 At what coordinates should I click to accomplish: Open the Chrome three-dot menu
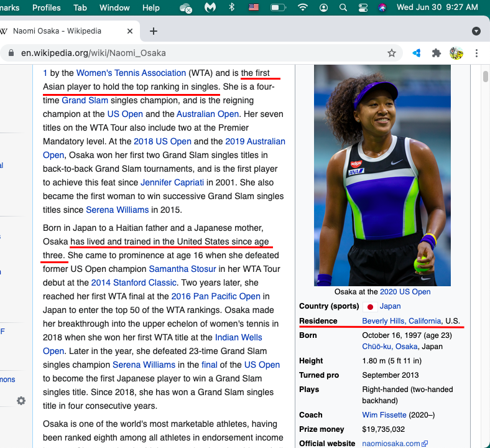pos(476,53)
